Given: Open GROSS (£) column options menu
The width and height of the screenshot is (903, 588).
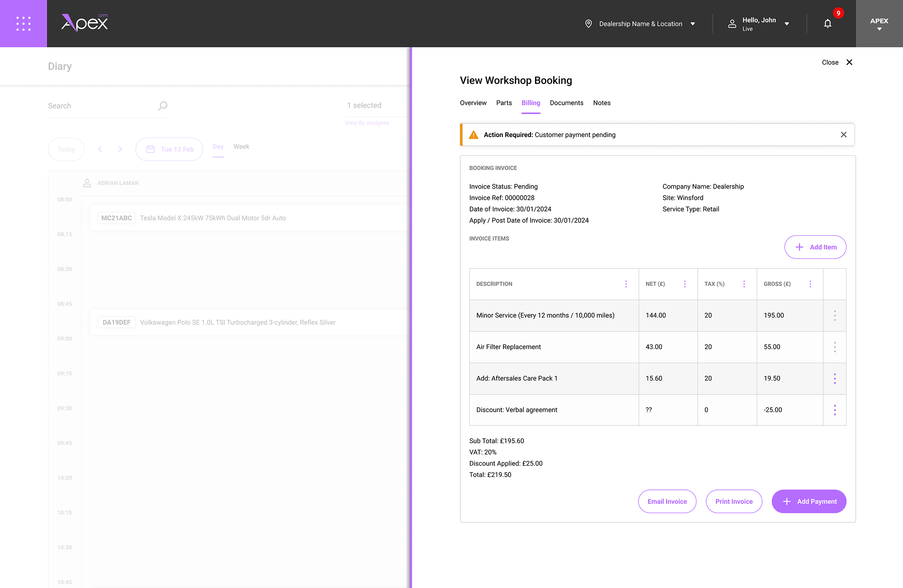Looking at the screenshot, I should click(810, 284).
